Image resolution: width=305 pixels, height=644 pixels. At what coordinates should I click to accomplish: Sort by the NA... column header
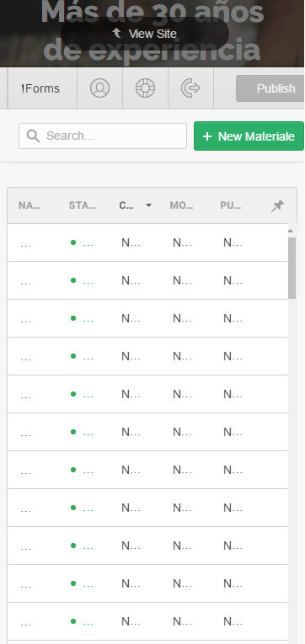[29, 205]
